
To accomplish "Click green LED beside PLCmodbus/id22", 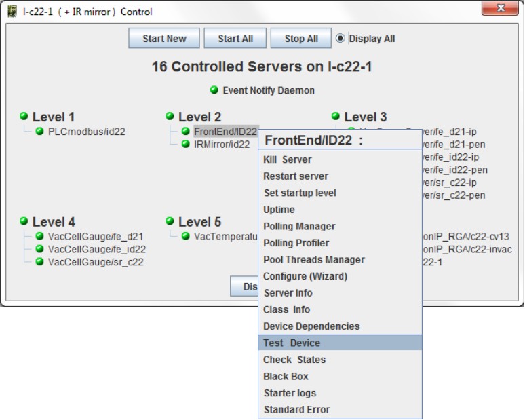I will 40,132.
